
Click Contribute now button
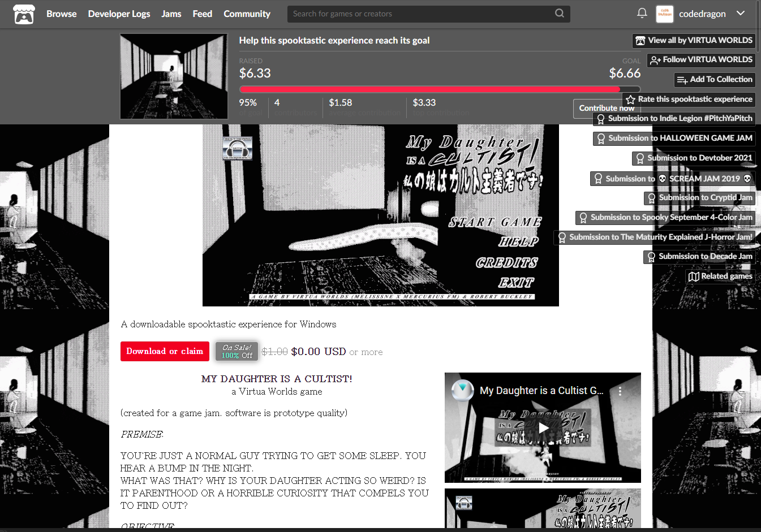tap(607, 109)
